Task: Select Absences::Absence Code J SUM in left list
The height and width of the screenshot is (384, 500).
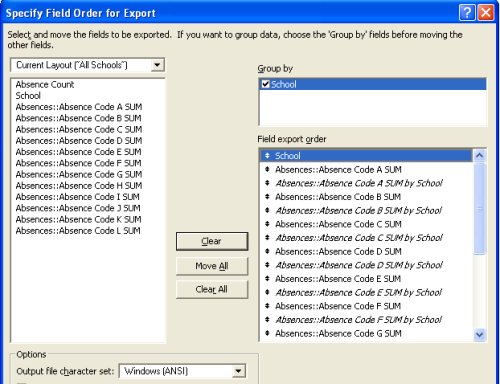Action: coord(78,208)
